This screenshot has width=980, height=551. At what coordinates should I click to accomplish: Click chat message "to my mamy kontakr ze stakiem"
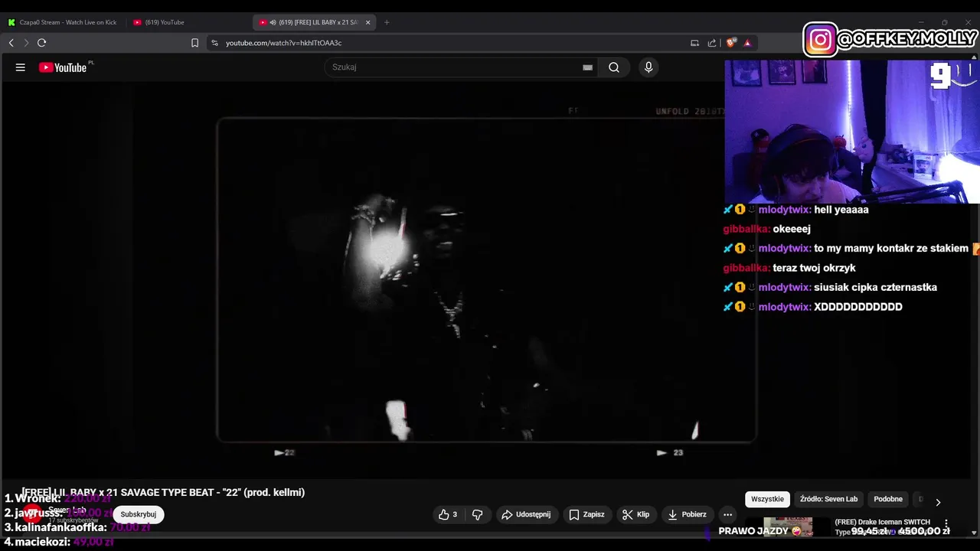coord(891,248)
